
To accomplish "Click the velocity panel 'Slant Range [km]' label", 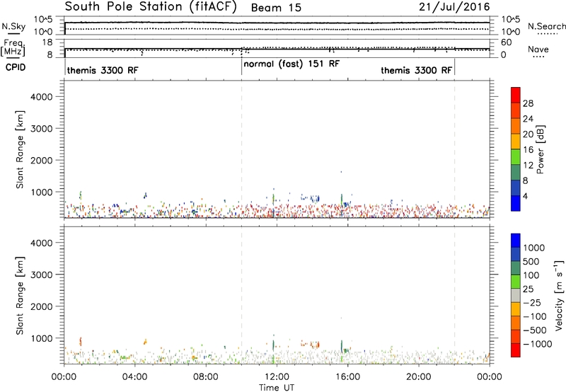I will (x=20, y=296).
